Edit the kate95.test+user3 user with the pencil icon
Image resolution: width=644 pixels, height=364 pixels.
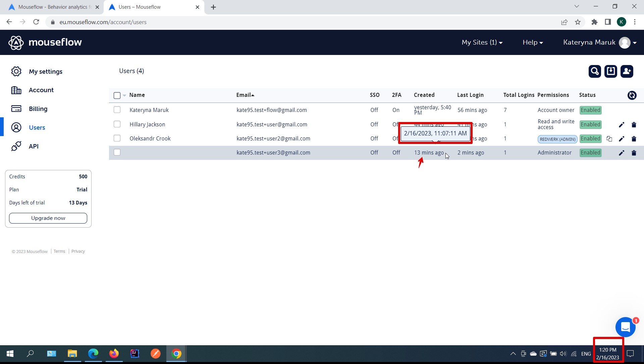[x=622, y=153]
